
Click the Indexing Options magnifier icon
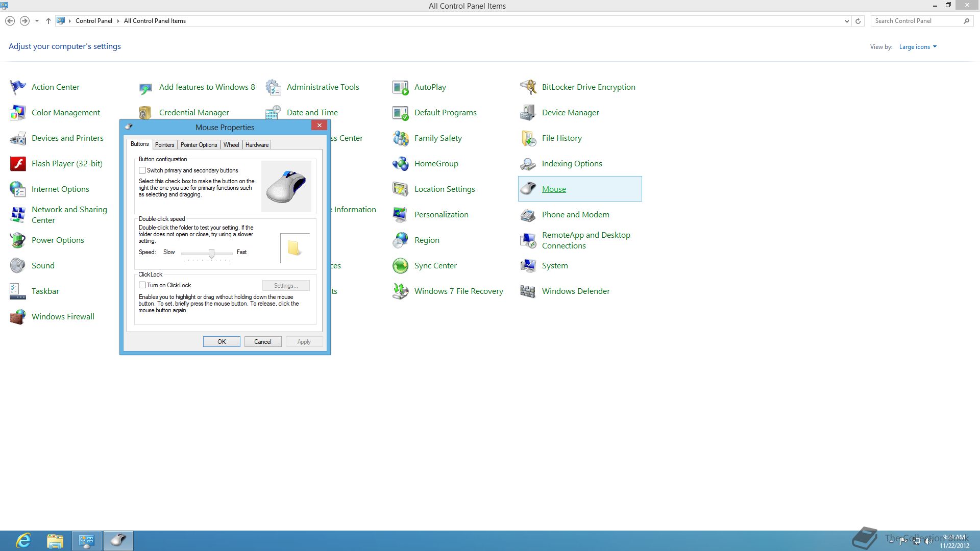click(x=528, y=164)
